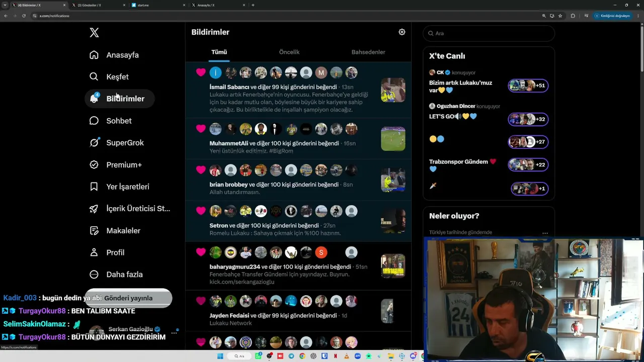
Task: Launch SuperGrok from the sidebar icon
Action: pyautogui.click(x=94, y=143)
